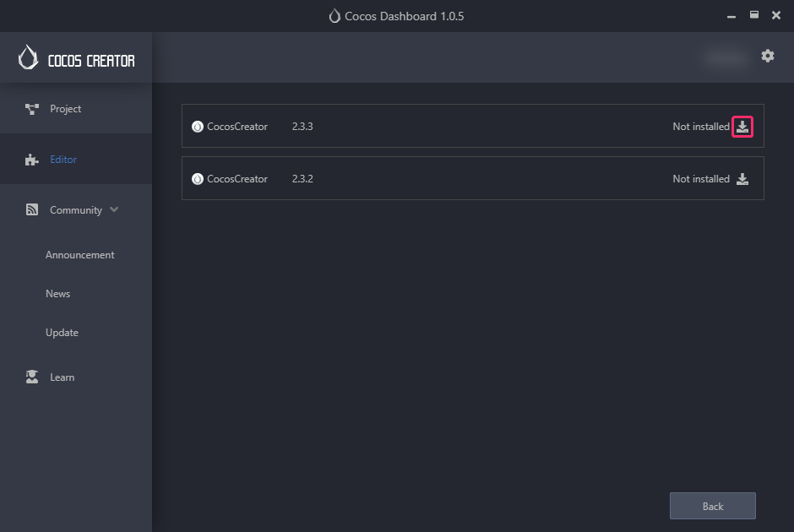Collapse the Community section chevron
The image size is (794, 532).
(x=114, y=209)
